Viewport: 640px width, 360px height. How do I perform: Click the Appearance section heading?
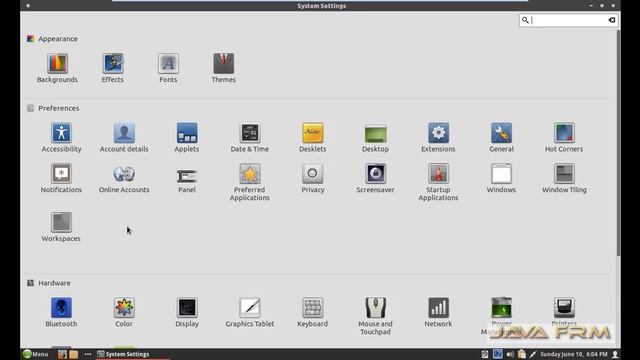(58, 39)
